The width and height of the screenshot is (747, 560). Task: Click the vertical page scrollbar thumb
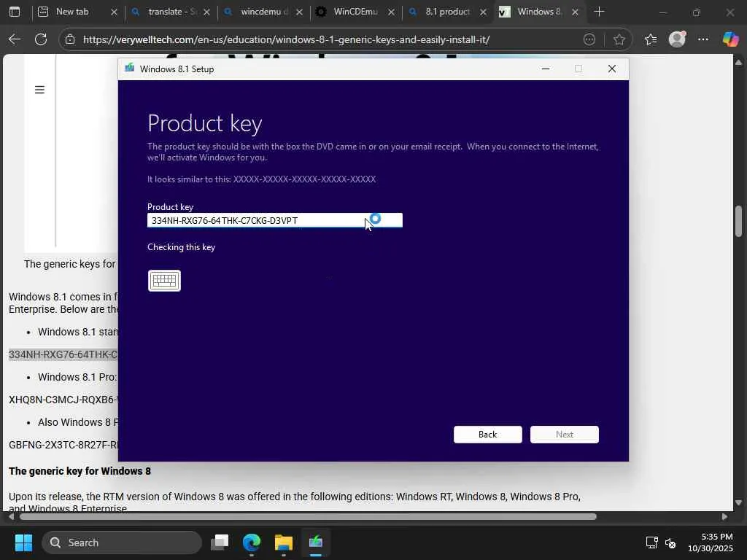click(x=738, y=221)
